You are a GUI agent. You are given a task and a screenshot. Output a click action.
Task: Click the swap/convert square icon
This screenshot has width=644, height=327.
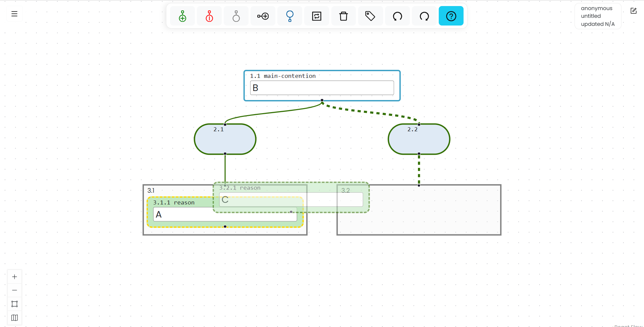pos(317,16)
